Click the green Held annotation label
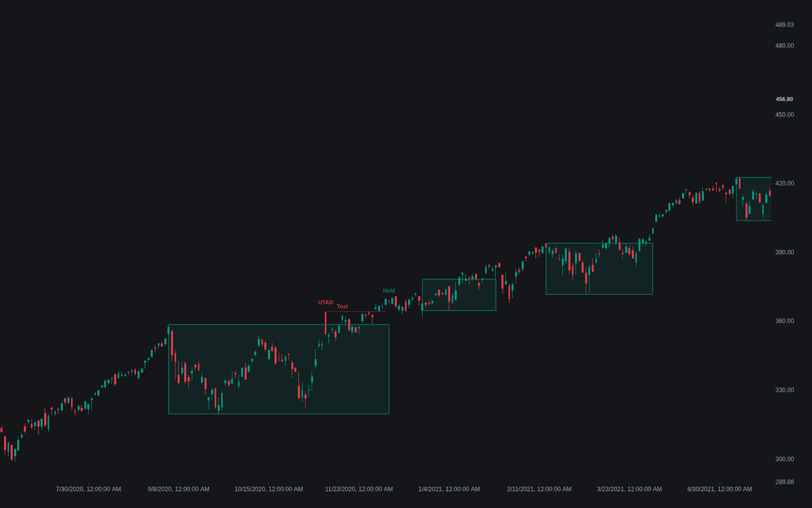812x508 pixels. tap(389, 291)
